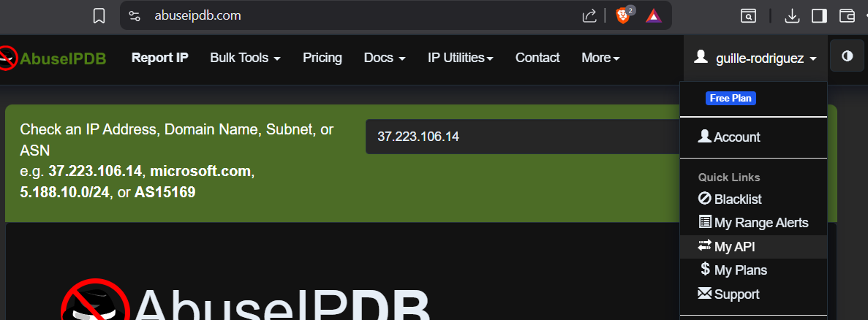
Task: Choose Blacklist in the user menu
Action: click(737, 199)
